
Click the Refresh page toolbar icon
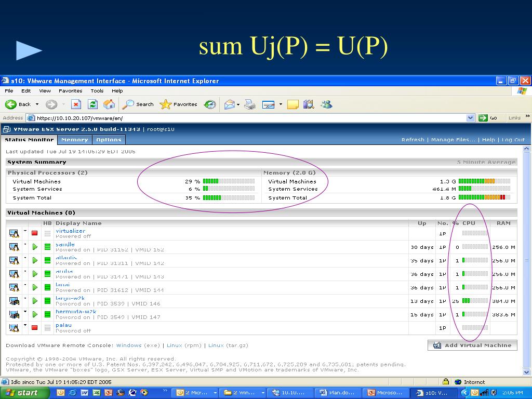pyautogui.click(x=92, y=104)
